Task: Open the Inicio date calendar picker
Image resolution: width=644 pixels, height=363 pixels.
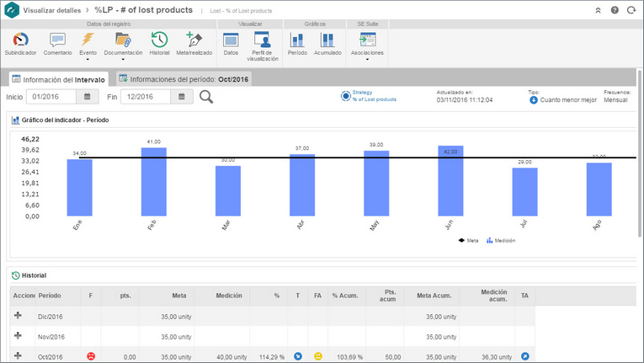Action: click(87, 97)
